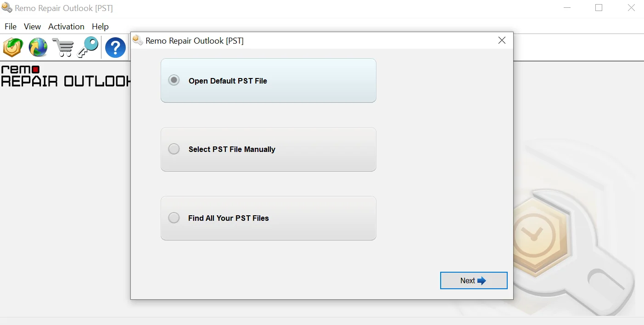644x325 pixels.
Task: Open the View menu
Action: (x=32, y=27)
